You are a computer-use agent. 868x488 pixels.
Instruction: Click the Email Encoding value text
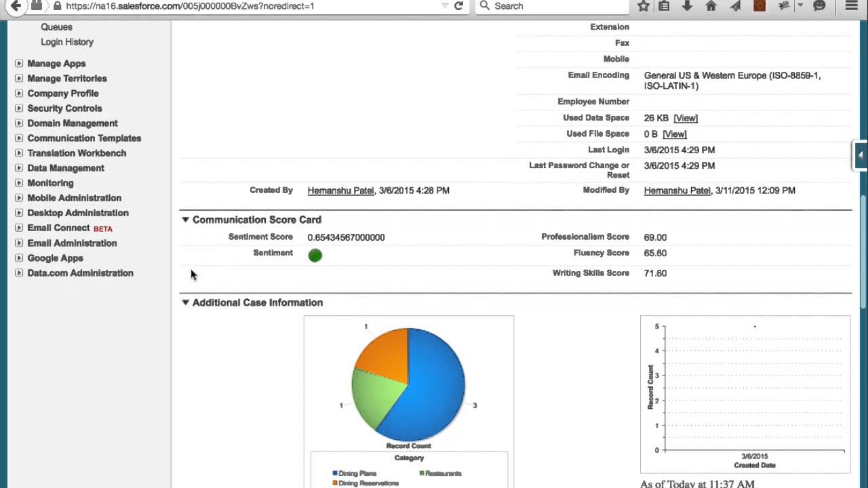[x=732, y=81]
